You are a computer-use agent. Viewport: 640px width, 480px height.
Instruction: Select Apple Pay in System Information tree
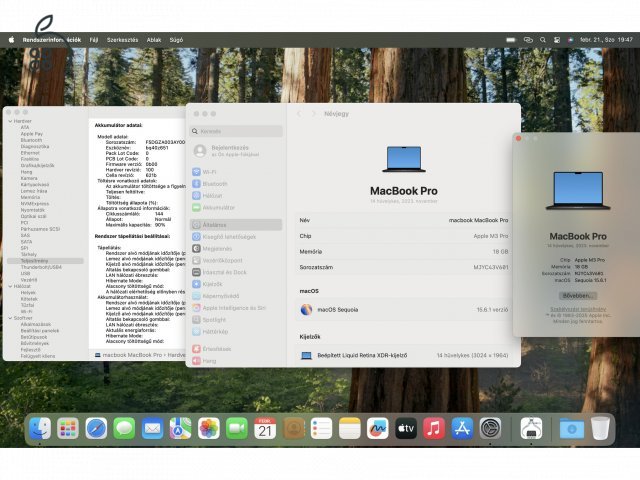pyautogui.click(x=31, y=134)
